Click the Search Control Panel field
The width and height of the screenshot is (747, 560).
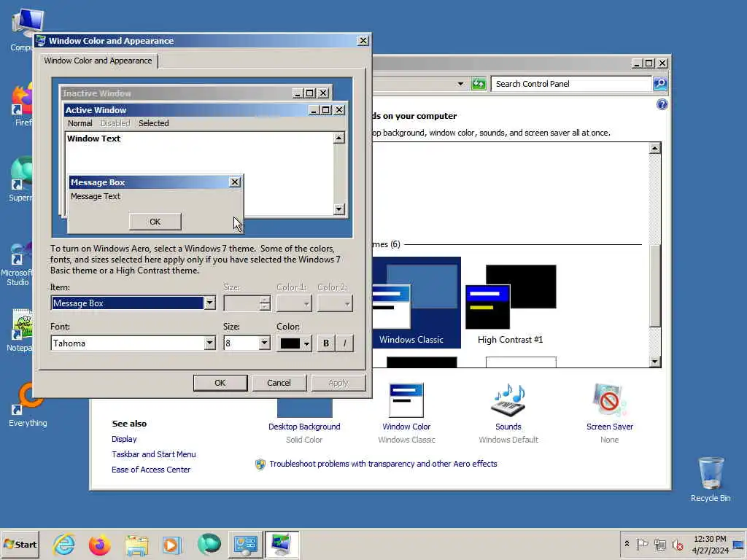(x=571, y=84)
